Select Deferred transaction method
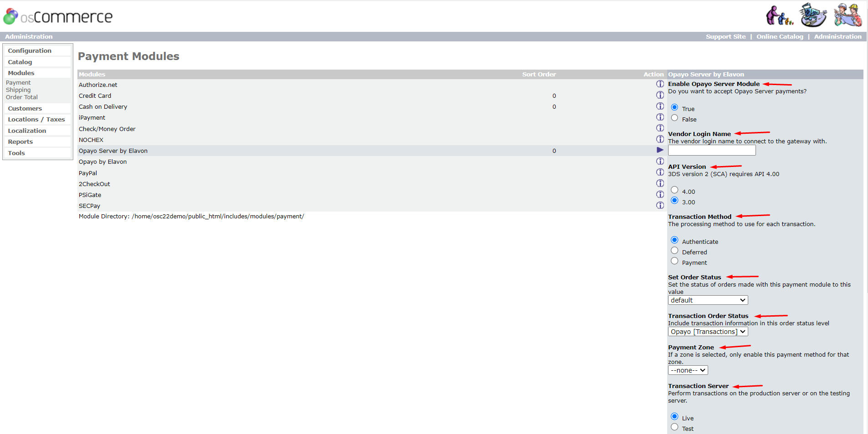868x434 pixels. [674, 251]
